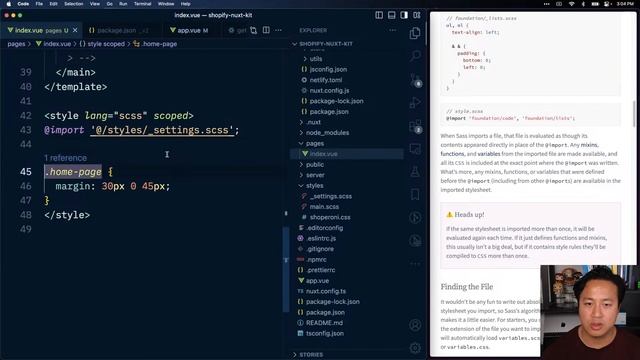Toggle the primary side bar layout button
The image size is (640, 360).
click(379, 15)
